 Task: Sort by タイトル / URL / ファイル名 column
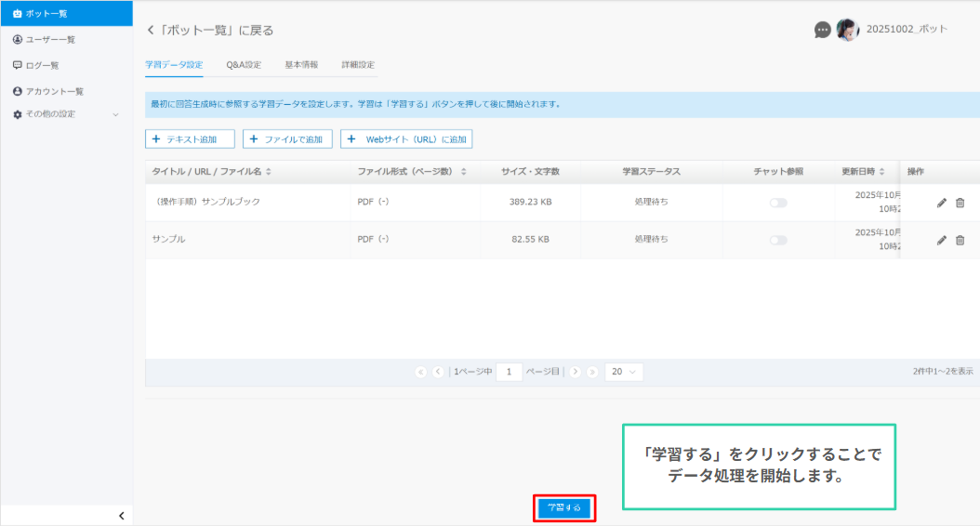pos(213,172)
